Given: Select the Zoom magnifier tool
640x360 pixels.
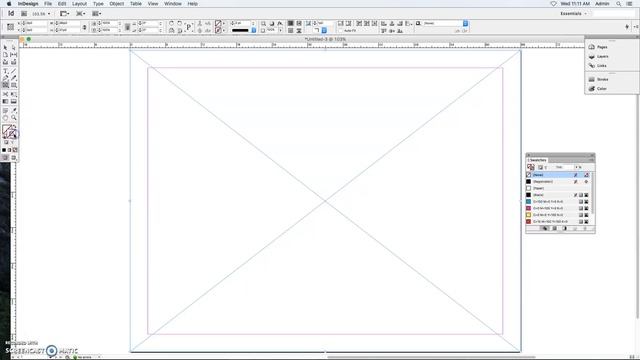Looking at the screenshot, I should pos(13,118).
